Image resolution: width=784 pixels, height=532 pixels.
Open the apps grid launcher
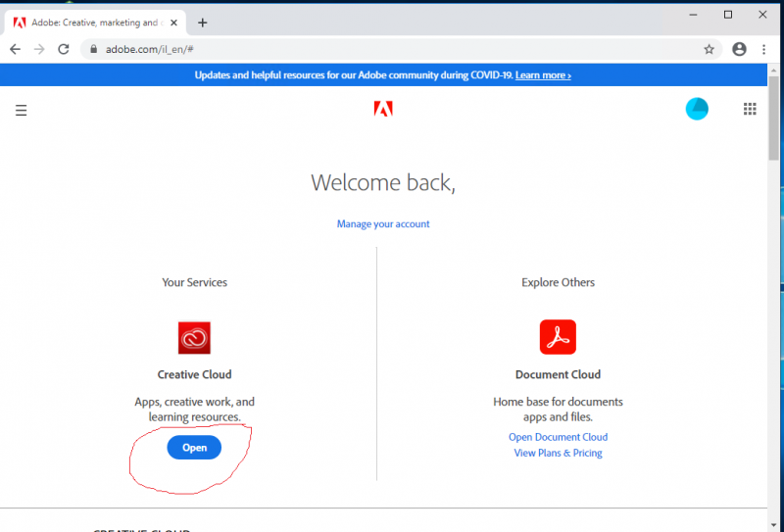pyautogui.click(x=750, y=109)
